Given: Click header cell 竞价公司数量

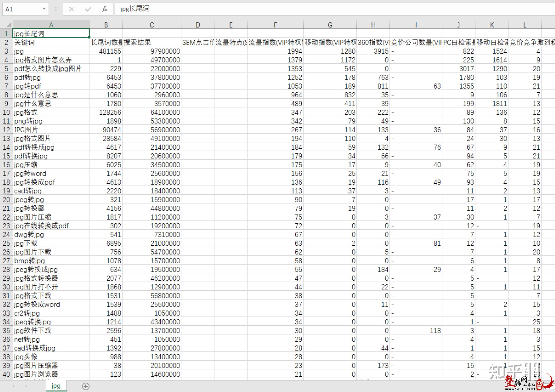Looking at the screenshot, I should pyautogui.click(x=416, y=42).
